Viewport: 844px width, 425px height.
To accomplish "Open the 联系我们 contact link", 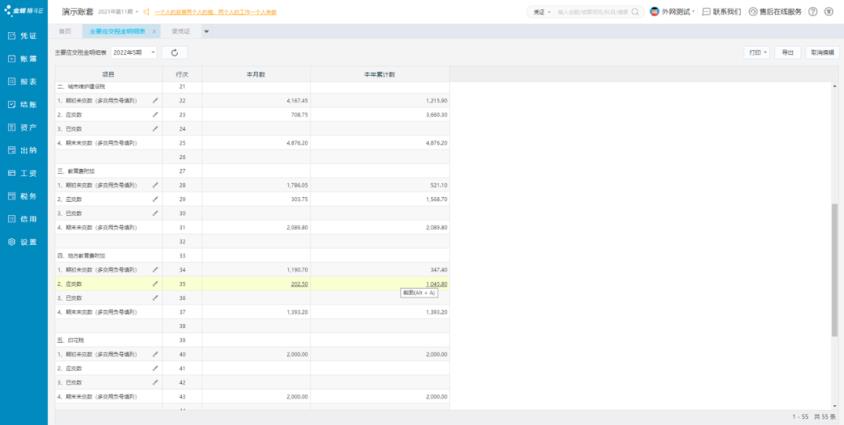I will [722, 11].
